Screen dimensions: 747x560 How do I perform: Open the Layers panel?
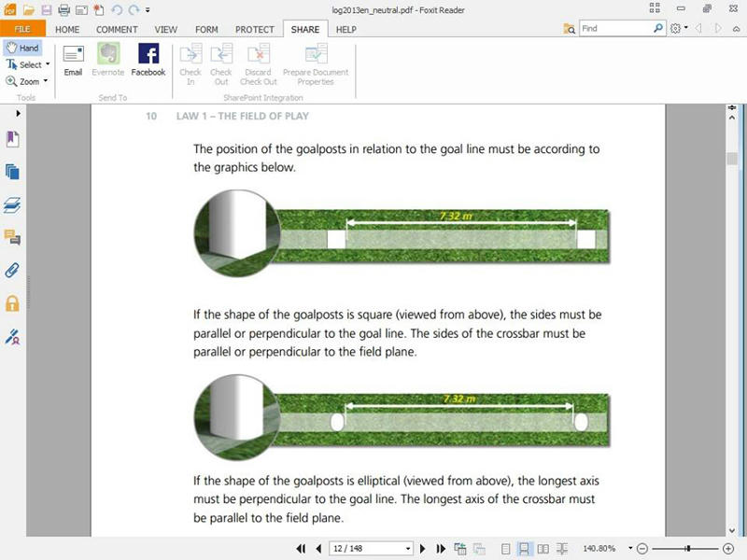[12, 204]
